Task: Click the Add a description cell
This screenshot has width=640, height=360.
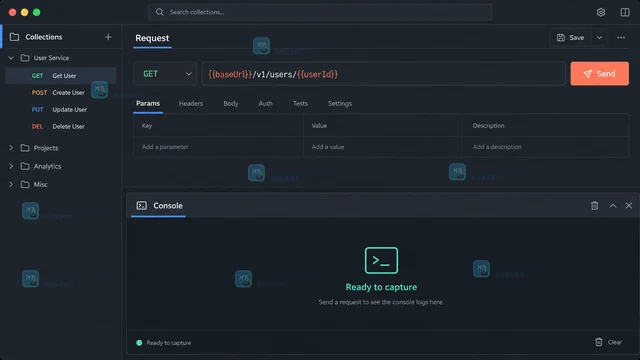Action: coord(545,147)
